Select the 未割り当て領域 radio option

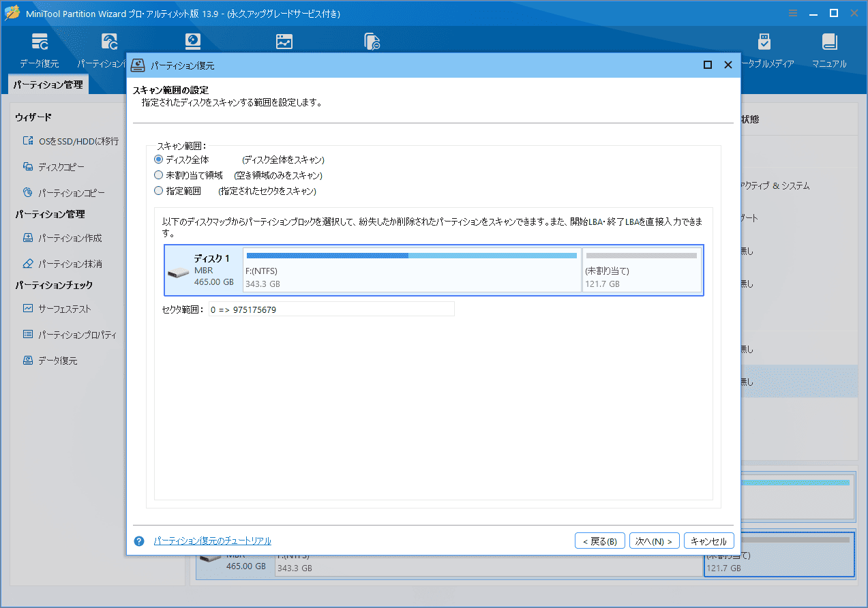point(159,175)
